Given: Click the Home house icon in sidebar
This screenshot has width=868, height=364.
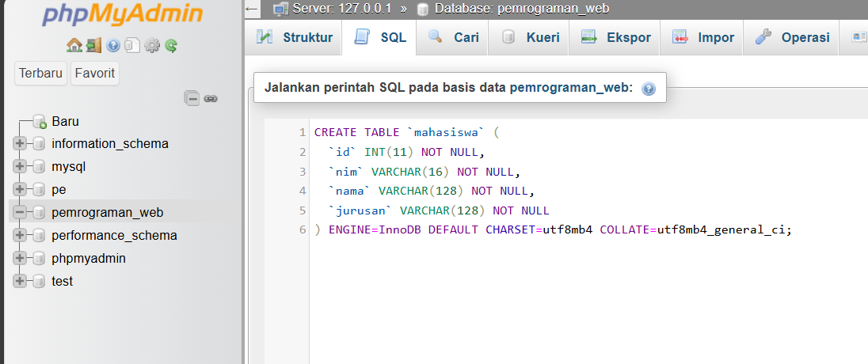Looking at the screenshot, I should pos(74,45).
